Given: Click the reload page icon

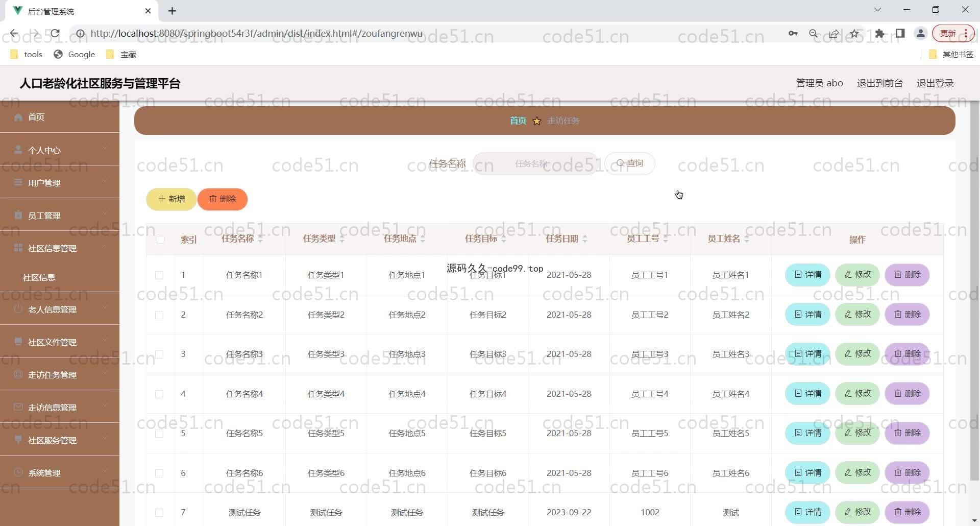Looking at the screenshot, I should (x=55, y=34).
